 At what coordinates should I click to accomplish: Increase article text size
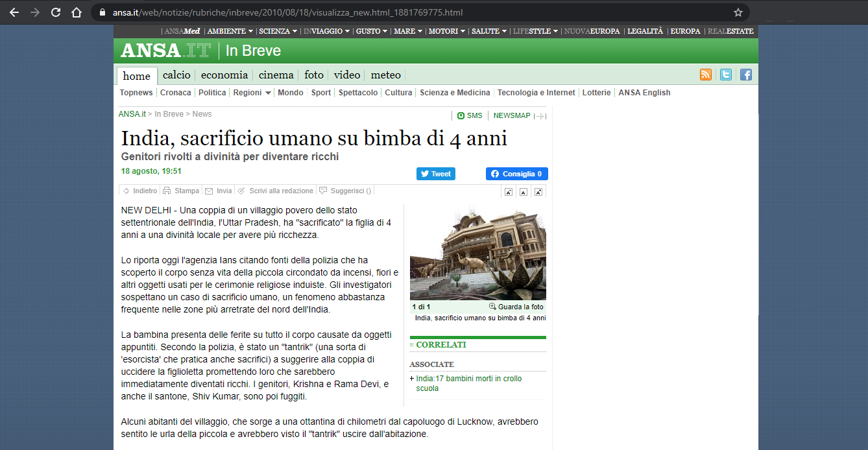[x=538, y=192]
